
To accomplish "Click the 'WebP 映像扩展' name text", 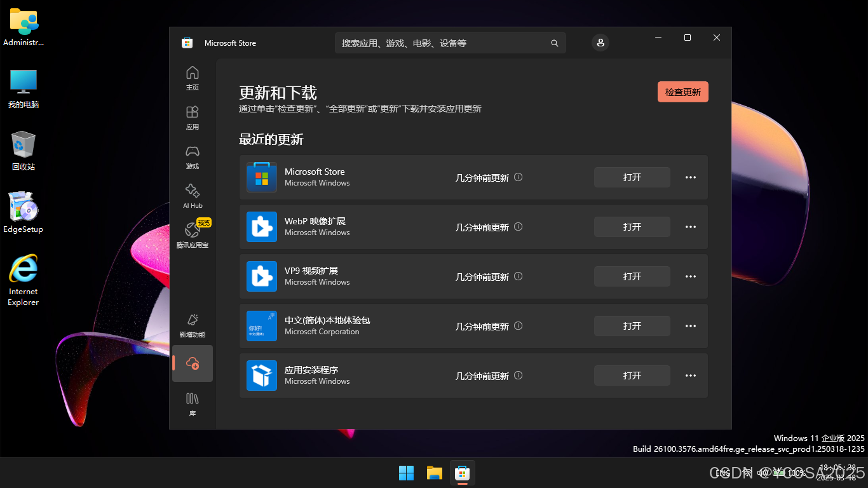I will point(315,221).
